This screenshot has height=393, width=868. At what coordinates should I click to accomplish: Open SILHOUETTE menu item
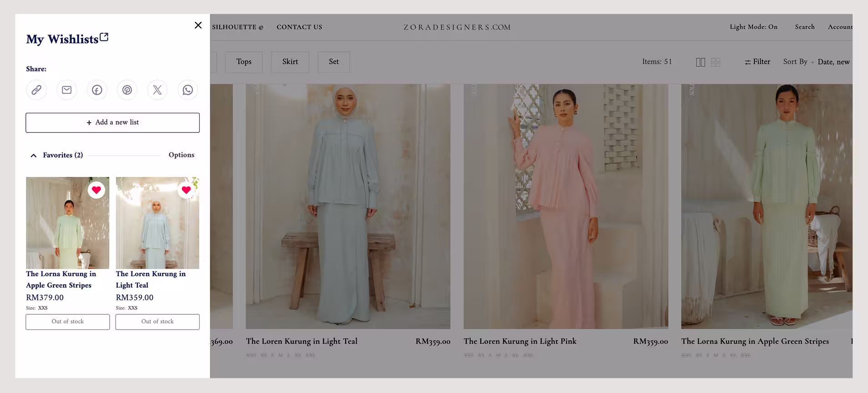237,27
